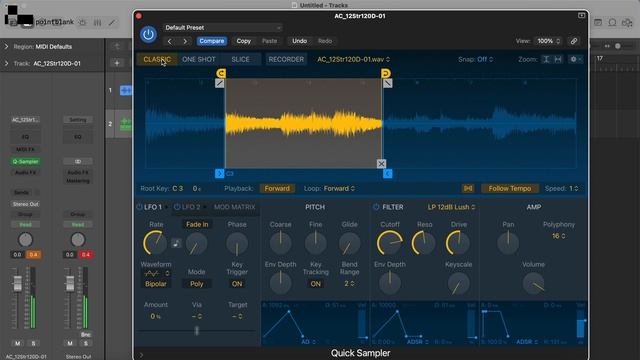The height and width of the screenshot is (360, 640).
Task: Toggle Key Trigger ON button
Action: click(237, 284)
